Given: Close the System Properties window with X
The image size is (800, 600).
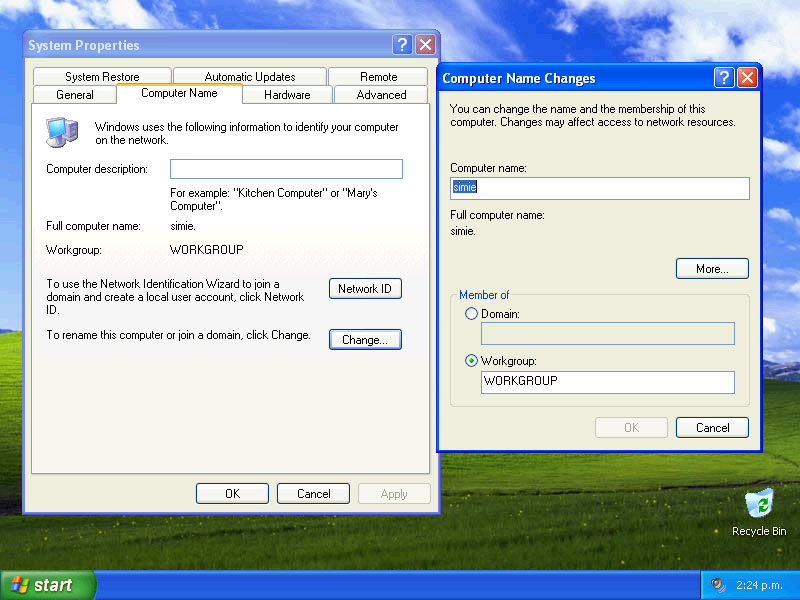Looking at the screenshot, I should [426, 45].
